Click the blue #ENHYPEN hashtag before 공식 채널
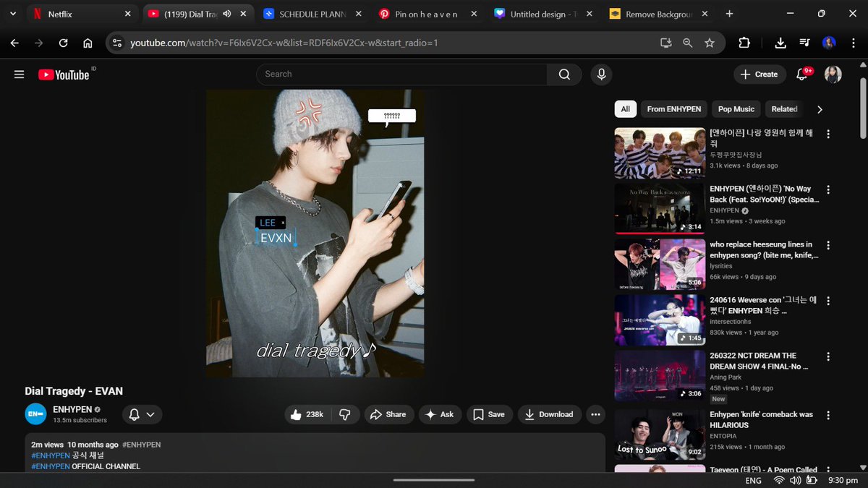Viewport: 868px width, 488px height. click(51, 455)
